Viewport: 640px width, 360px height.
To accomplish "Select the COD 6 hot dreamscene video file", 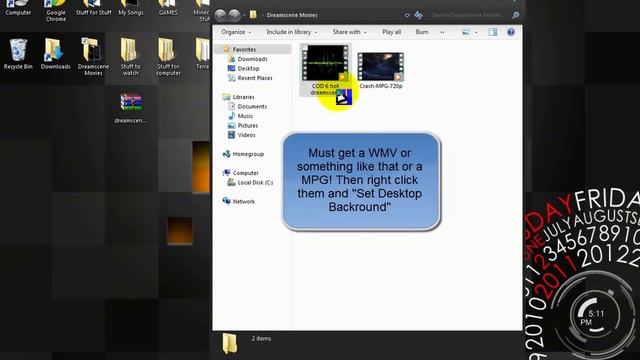I will 325,70.
